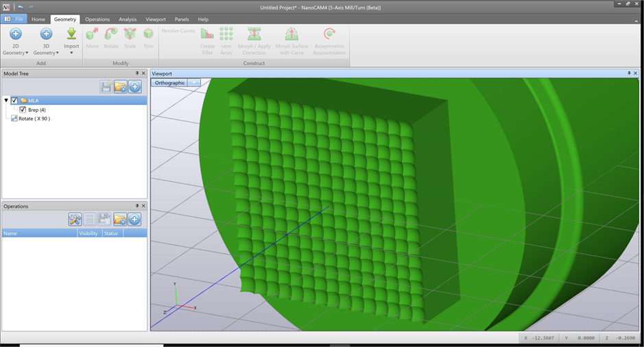Click the add button in Model Tree
Image resolution: width=644 pixels, height=347 pixels.
tap(135, 86)
